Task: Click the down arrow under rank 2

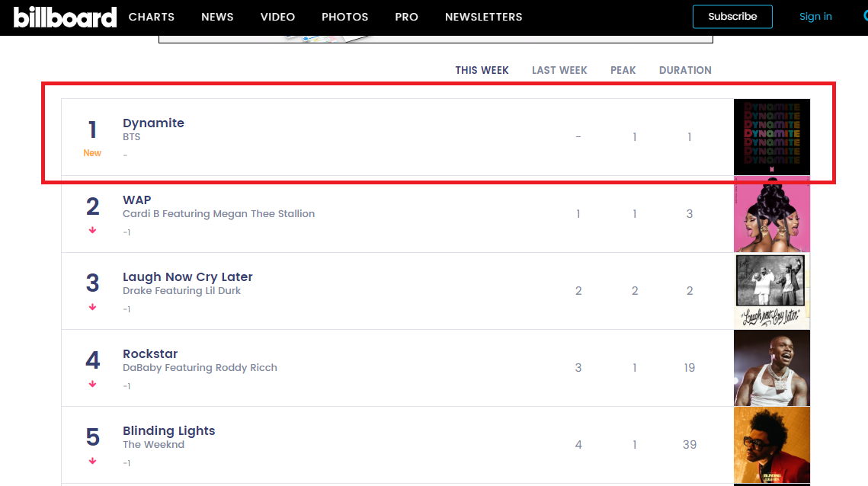Action: pos(92,230)
